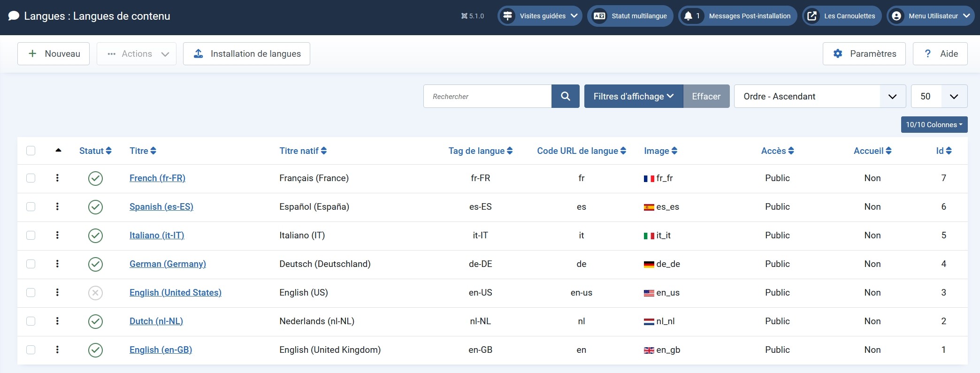Grab the reorder handle for English (en-GB) row
Viewport: 980px width, 373px height.
[57, 350]
